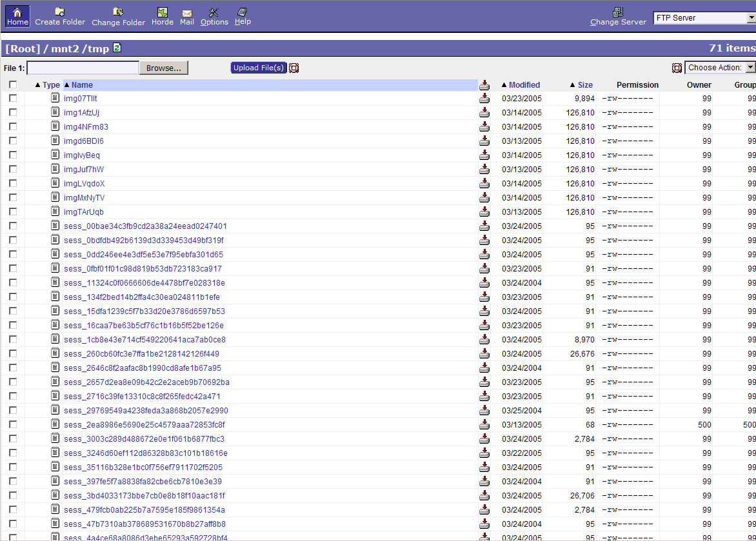Screen dimensions: 756x541
Task: Download sess_2ea8986e5690e25c4579aaa72853fc8f
Action: click(484, 424)
